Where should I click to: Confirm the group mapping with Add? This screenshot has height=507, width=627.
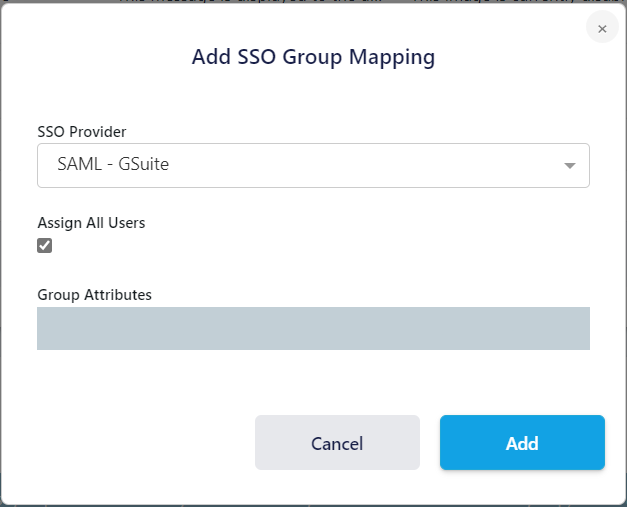pos(522,443)
